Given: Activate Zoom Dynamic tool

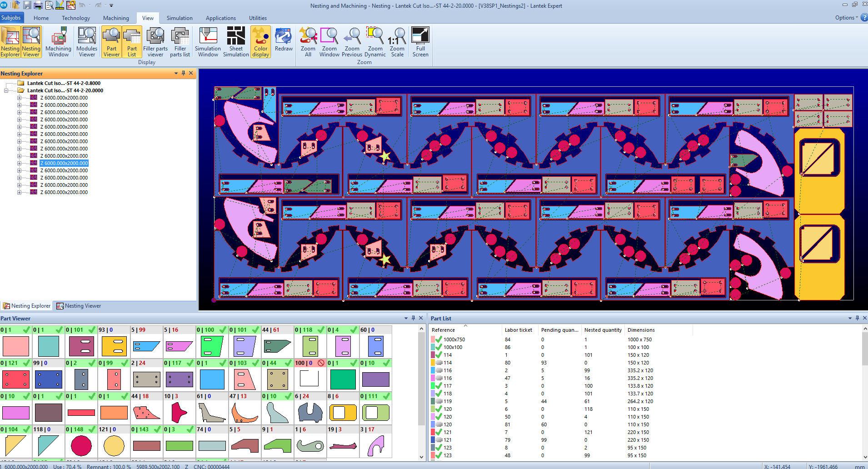Looking at the screenshot, I should (x=375, y=42).
